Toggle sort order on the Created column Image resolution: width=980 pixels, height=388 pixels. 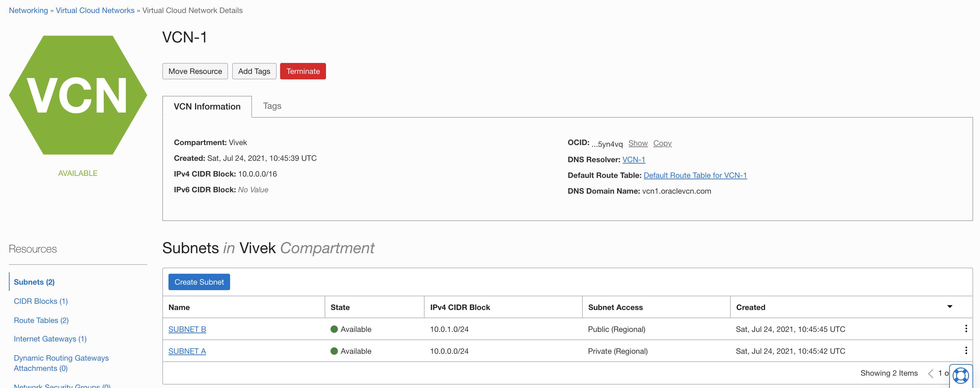pyautogui.click(x=950, y=306)
